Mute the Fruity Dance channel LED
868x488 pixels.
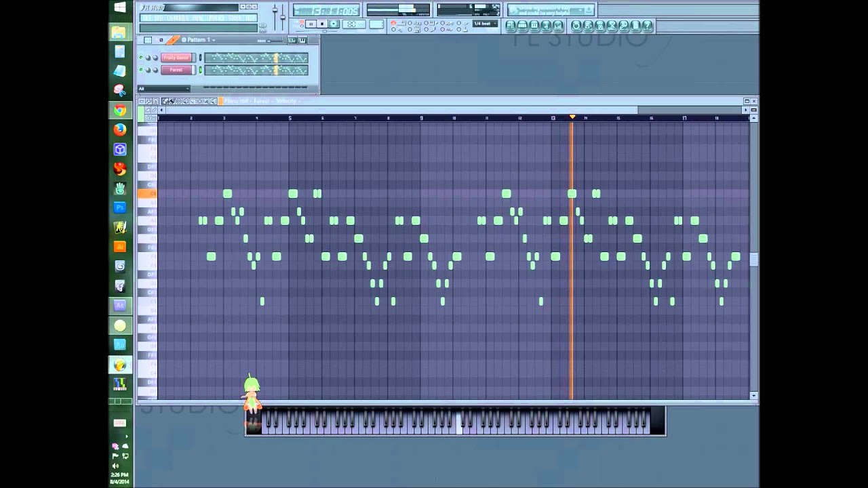[141, 58]
